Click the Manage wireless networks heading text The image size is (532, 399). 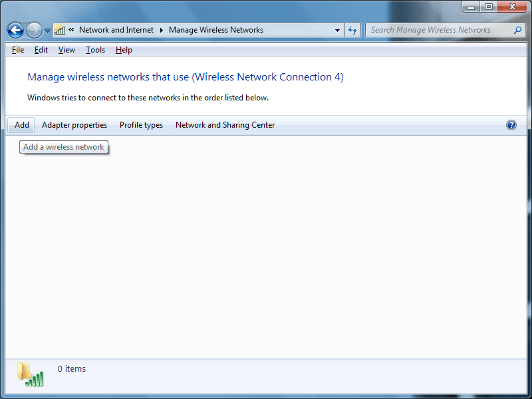186,77
